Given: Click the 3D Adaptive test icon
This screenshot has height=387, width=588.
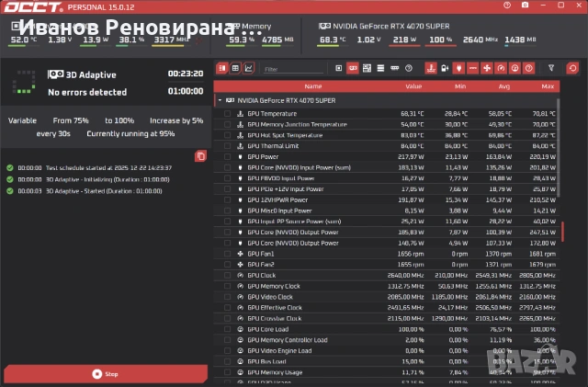Looking at the screenshot, I should point(55,74).
